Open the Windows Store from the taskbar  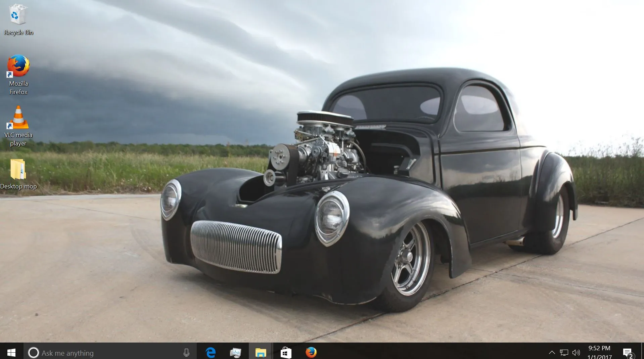(x=286, y=352)
